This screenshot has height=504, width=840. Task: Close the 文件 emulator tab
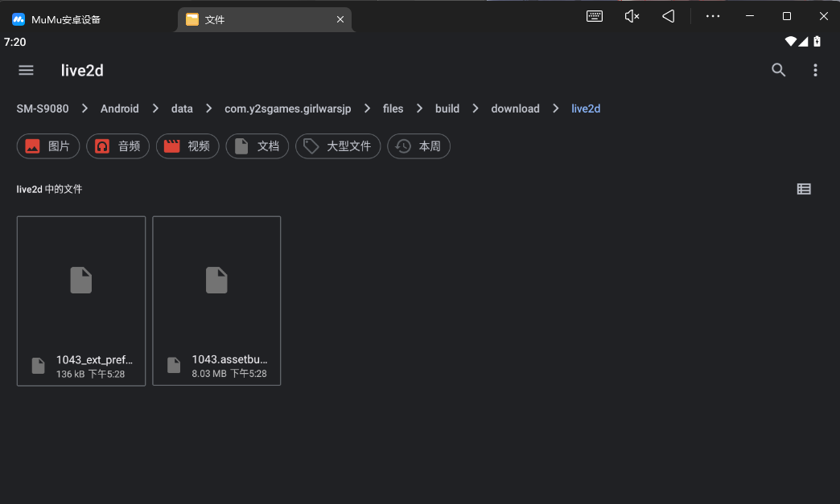coord(340,19)
